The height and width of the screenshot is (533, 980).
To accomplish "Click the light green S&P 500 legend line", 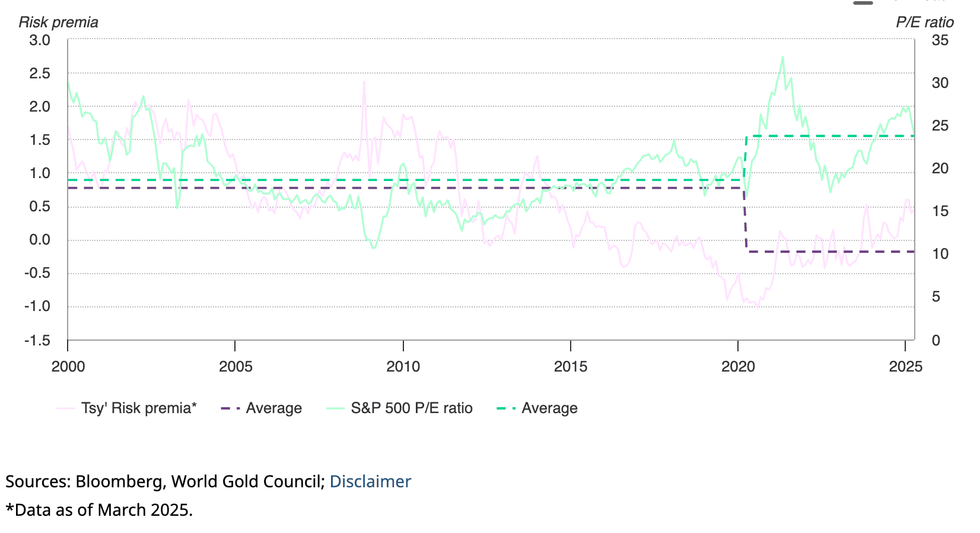I will [335, 408].
